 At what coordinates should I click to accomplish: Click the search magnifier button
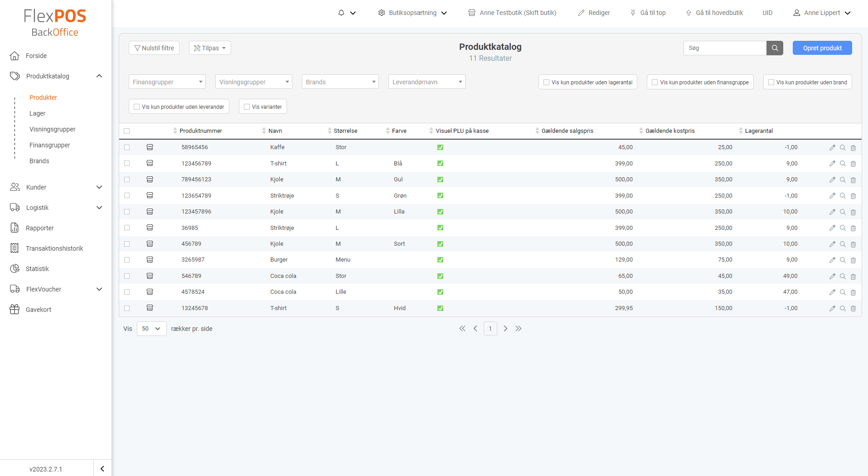[x=774, y=48]
